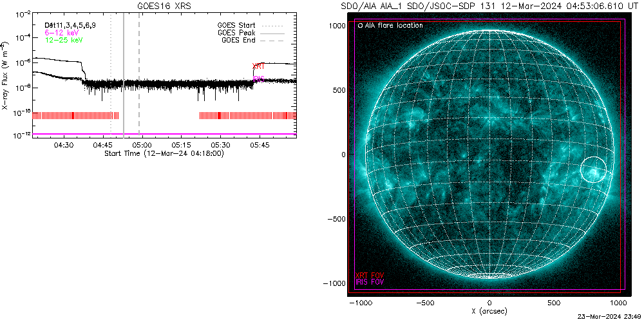Select the 'GOES End' legend entry

[238, 40]
